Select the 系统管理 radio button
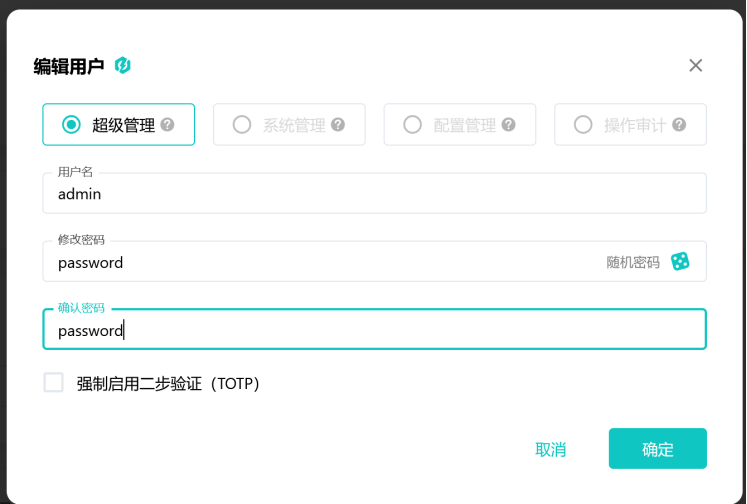747x504 pixels. click(x=242, y=125)
